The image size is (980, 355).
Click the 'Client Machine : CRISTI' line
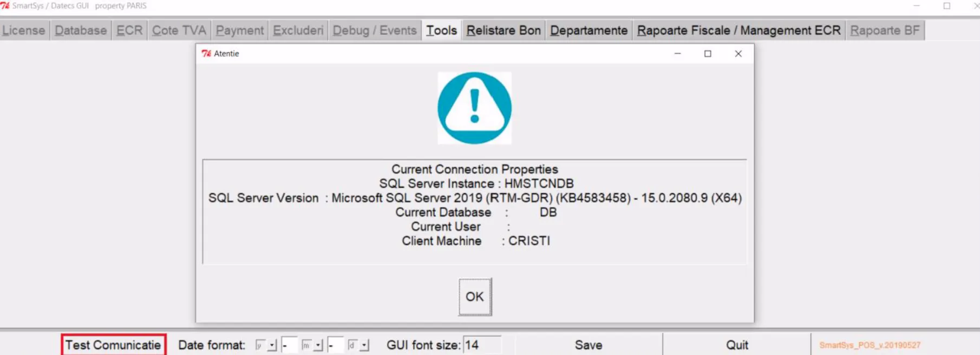click(x=475, y=241)
